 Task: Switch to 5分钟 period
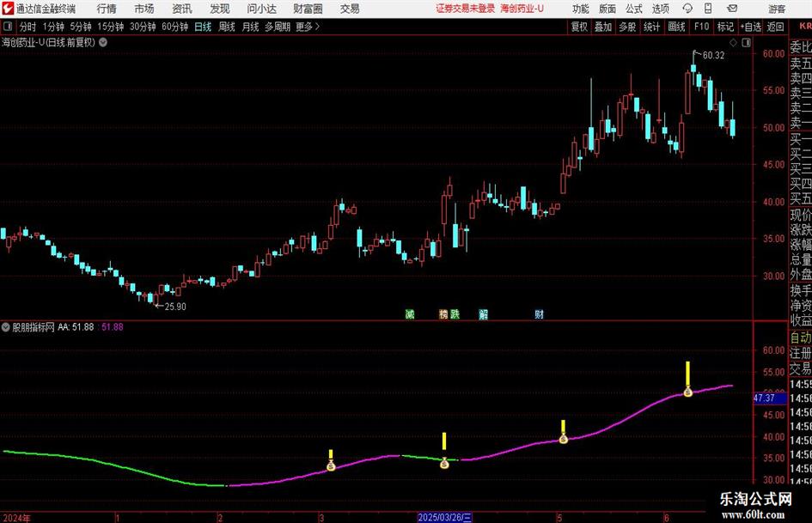coord(80,27)
